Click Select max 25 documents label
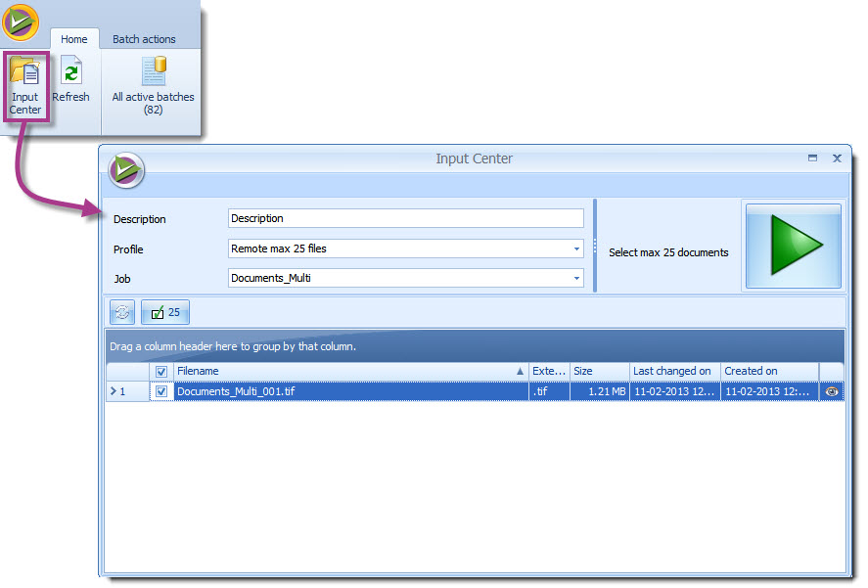Screen dimensions: 868x588 coord(668,252)
